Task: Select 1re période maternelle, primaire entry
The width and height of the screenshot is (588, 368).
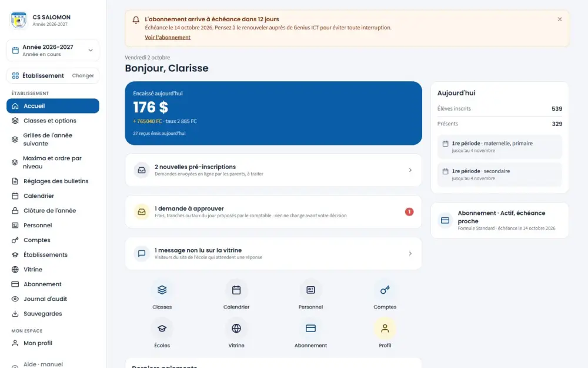Action: tap(499, 147)
